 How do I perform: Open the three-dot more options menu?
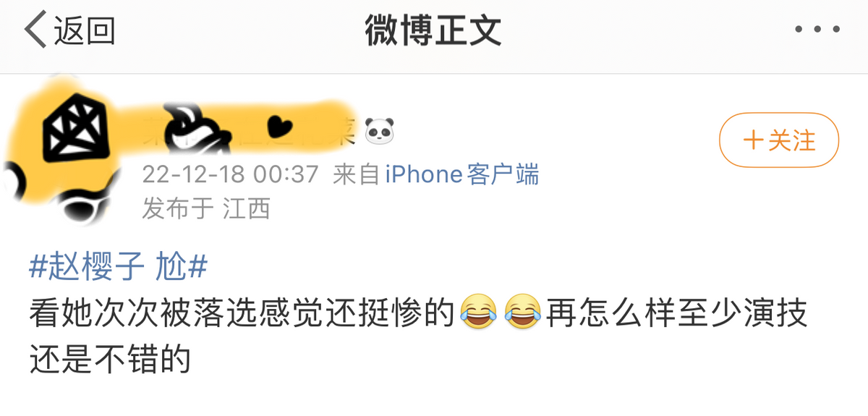tap(817, 30)
